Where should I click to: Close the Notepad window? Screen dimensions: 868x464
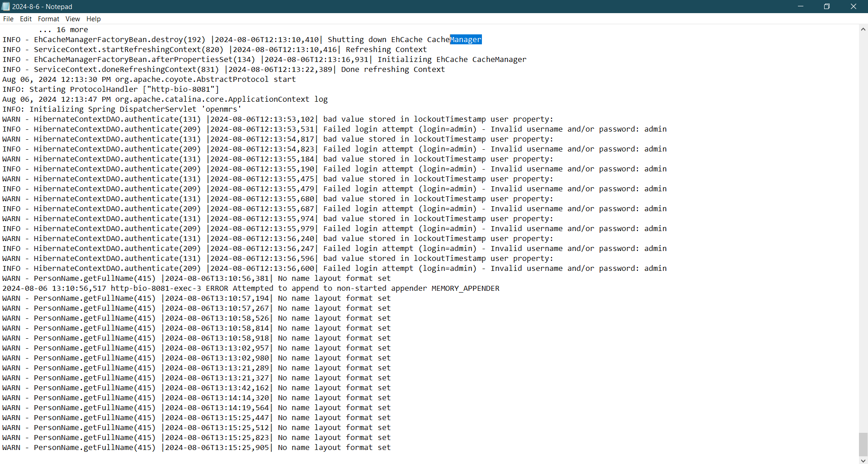854,6
